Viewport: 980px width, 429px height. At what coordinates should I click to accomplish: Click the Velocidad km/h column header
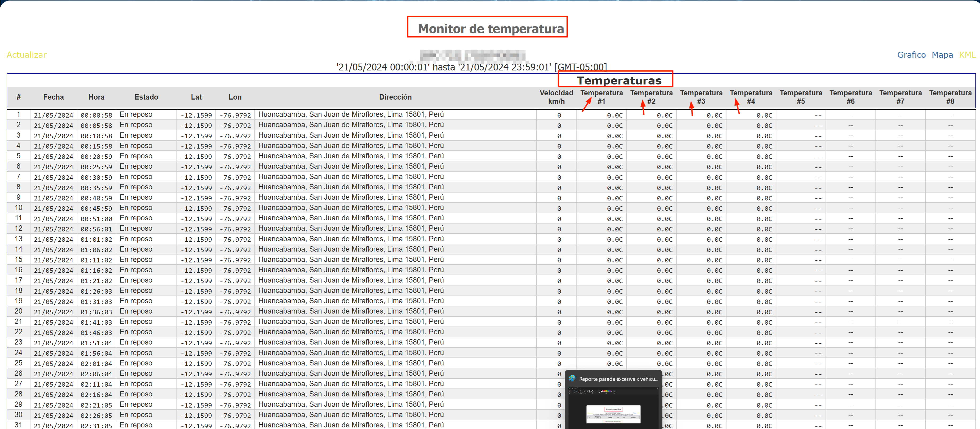[556, 97]
